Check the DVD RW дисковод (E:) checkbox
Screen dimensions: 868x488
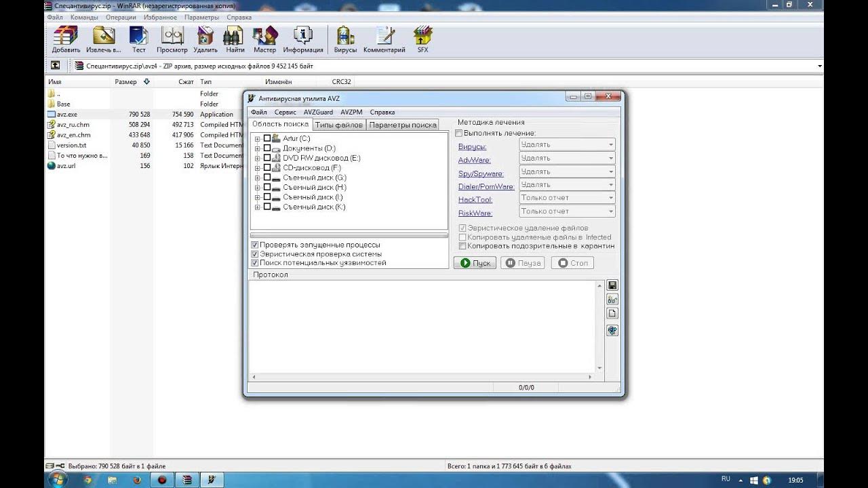click(x=267, y=158)
